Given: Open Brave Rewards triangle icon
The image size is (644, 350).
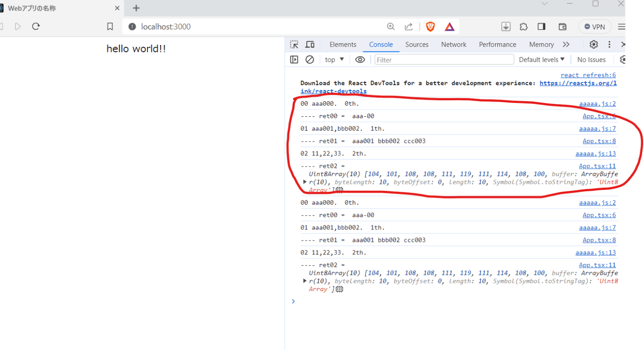Looking at the screenshot, I should point(449,27).
